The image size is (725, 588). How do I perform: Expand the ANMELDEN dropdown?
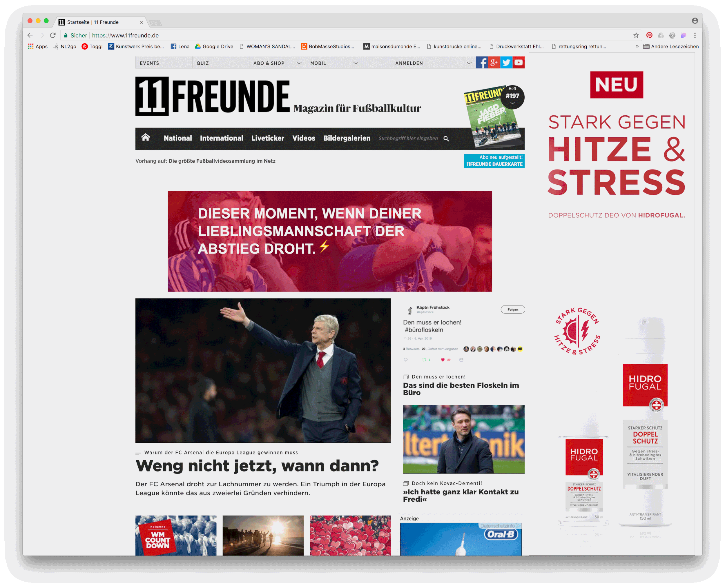click(x=469, y=63)
